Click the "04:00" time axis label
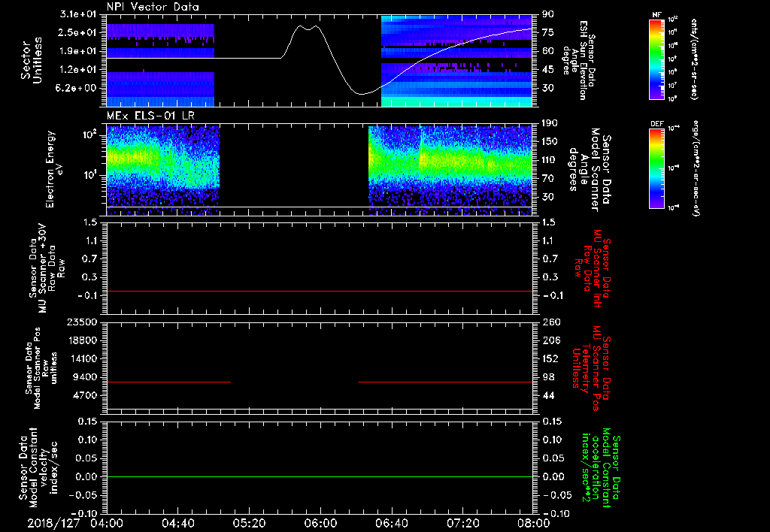 tap(107, 523)
